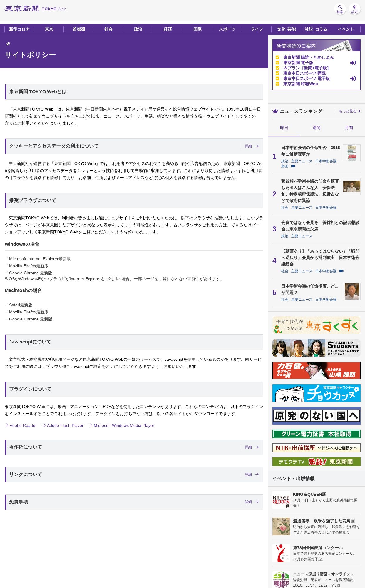Open the KING＆QUEEN展 event
This screenshot has width=365, height=588.
coord(317,500)
